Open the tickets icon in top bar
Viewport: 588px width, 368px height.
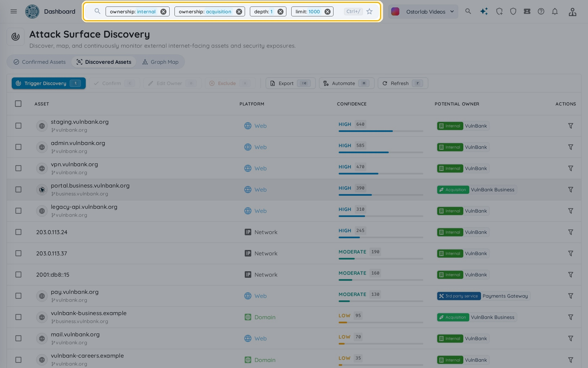(527, 11)
